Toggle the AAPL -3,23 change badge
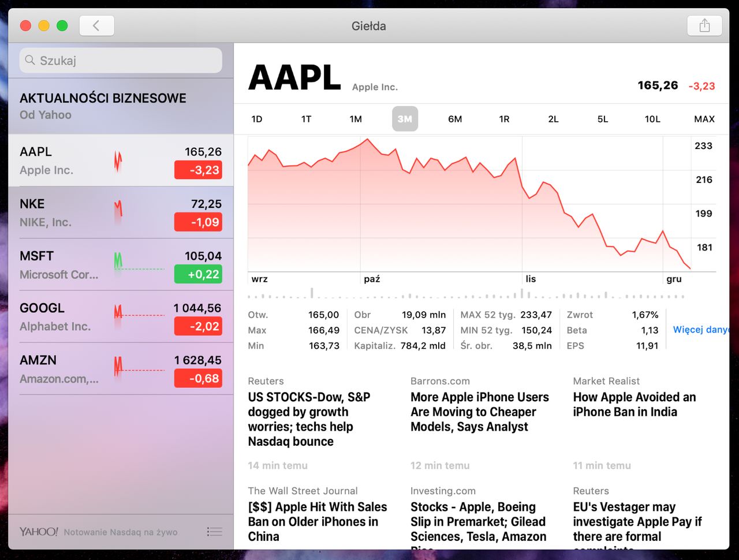The width and height of the screenshot is (739, 560). point(198,170)
